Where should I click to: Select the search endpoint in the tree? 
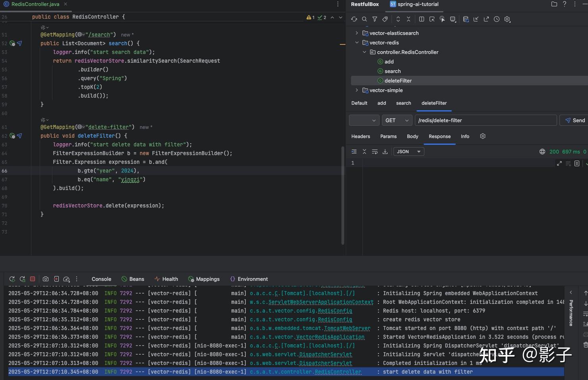[392, 71]
